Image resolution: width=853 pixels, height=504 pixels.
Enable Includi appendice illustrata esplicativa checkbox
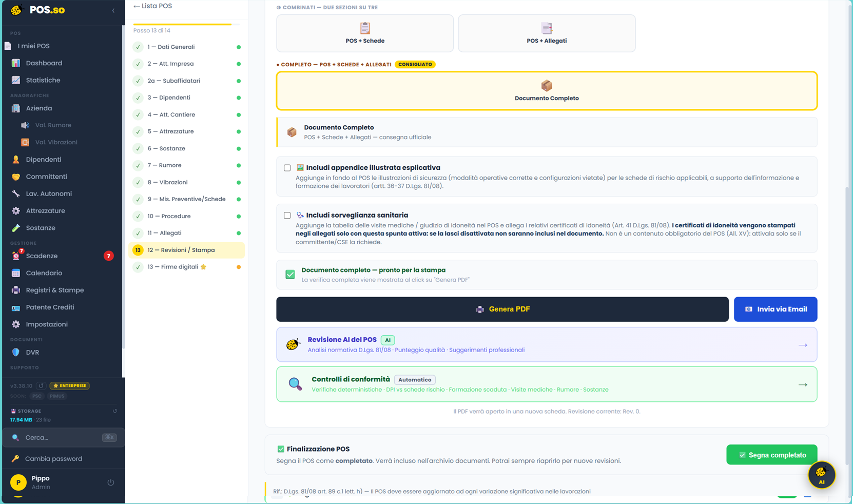pos(287,168)
